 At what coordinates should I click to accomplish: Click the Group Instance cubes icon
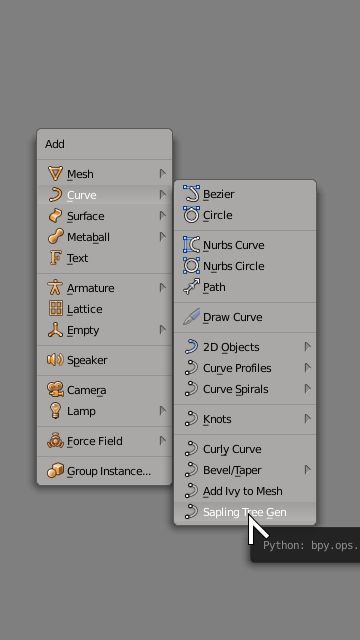pyautogui.click(x=55, y=471)
